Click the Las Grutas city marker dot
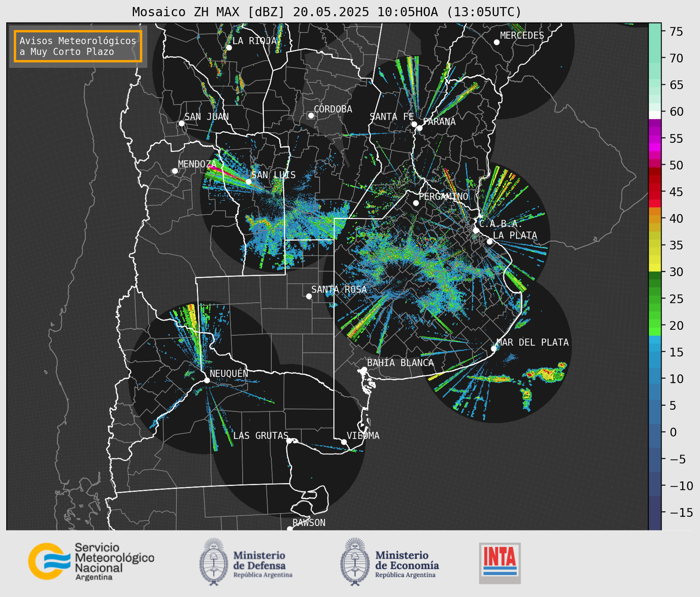Screen dimensions: 700x597 (289, 441)
